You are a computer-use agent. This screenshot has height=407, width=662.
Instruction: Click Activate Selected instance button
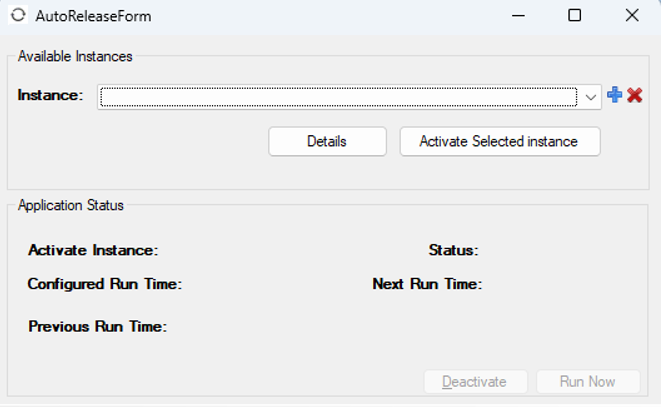click(x=500, y=141)
